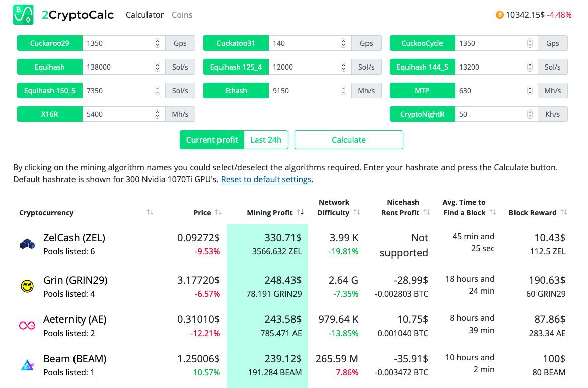Open the Coins tab
The height and width of the screenshot is (388, 588).
click(x=182, y=15)
